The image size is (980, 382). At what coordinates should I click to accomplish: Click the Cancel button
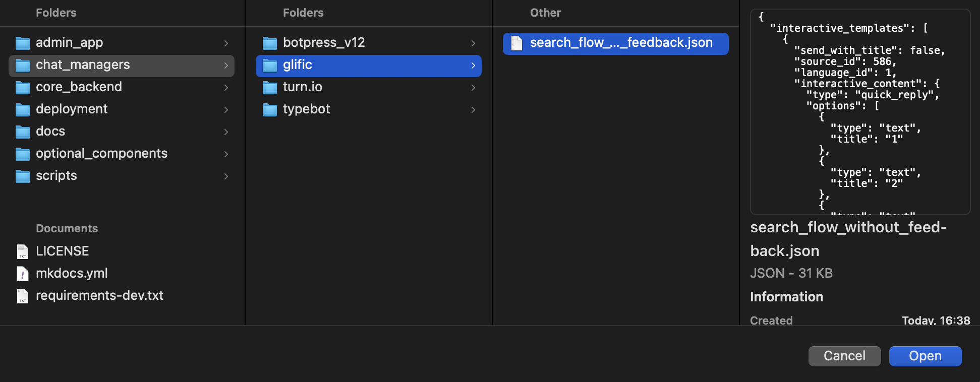pos(845,356)
